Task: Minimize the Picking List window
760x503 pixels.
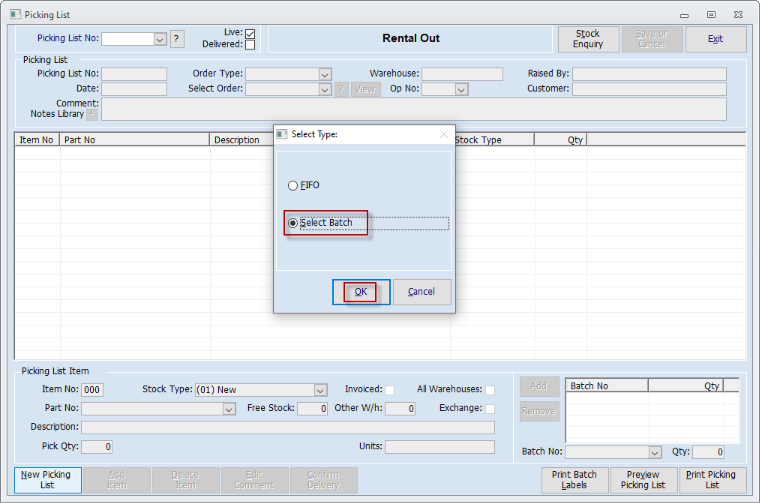Action: (684, 15)
